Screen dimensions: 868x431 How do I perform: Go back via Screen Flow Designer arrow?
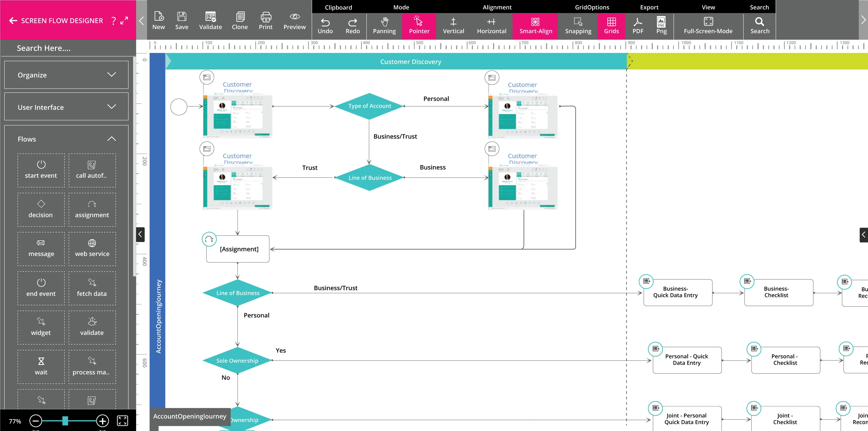(13, 21)
